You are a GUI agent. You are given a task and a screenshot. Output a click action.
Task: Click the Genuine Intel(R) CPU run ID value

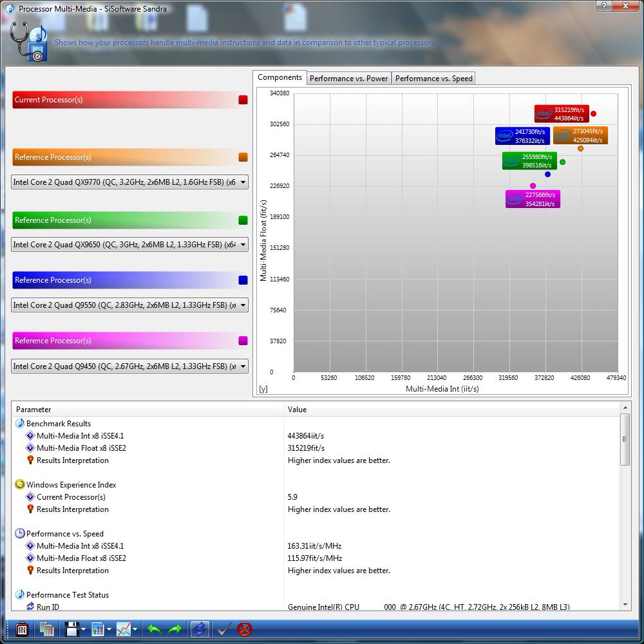(x=429, y=607)
